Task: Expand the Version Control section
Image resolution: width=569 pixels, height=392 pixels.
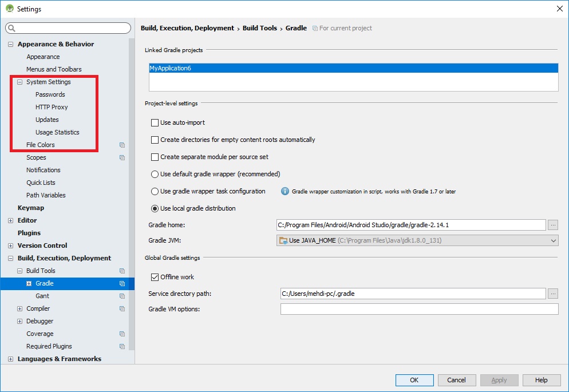Action: 10,246
